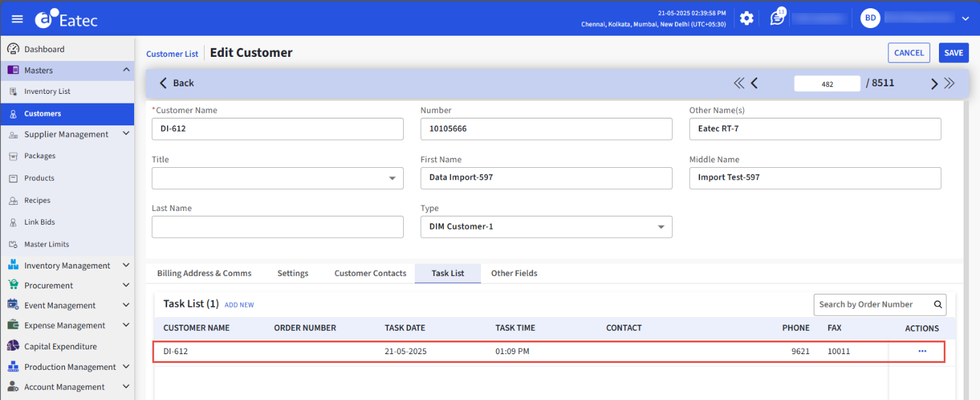Screen dimensions: 980x400
Task: Collapse the sidebar with the hamburger icon
Action: (x=17, y=18)
